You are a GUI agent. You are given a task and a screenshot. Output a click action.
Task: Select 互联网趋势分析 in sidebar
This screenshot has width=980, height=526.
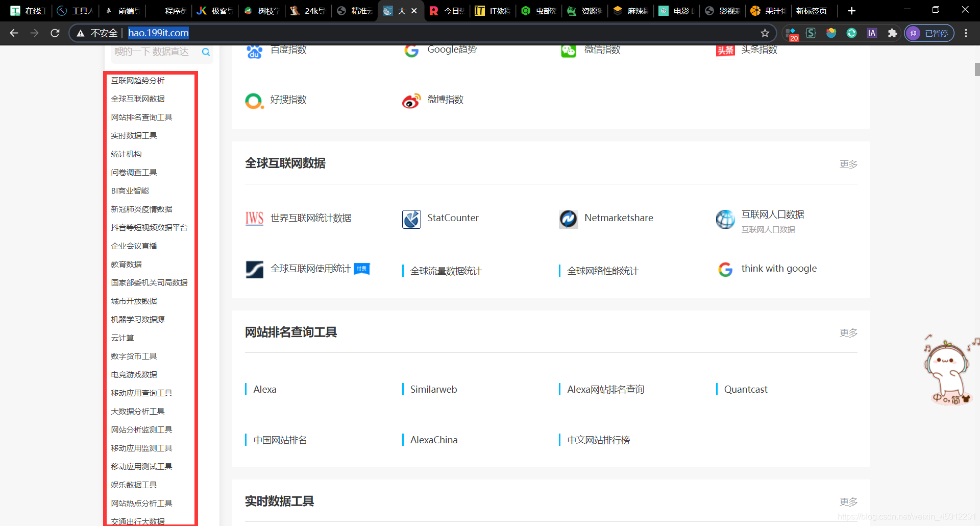coord(138,81)
